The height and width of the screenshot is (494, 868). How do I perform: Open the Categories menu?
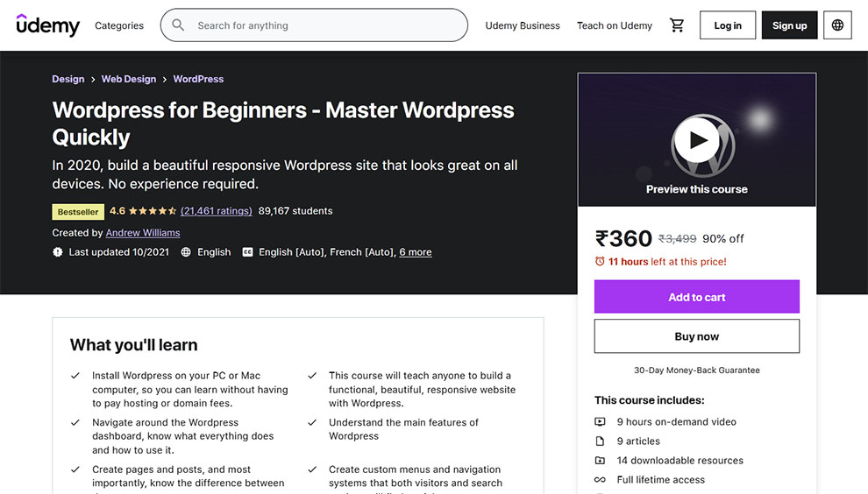[x=119, y=25]
